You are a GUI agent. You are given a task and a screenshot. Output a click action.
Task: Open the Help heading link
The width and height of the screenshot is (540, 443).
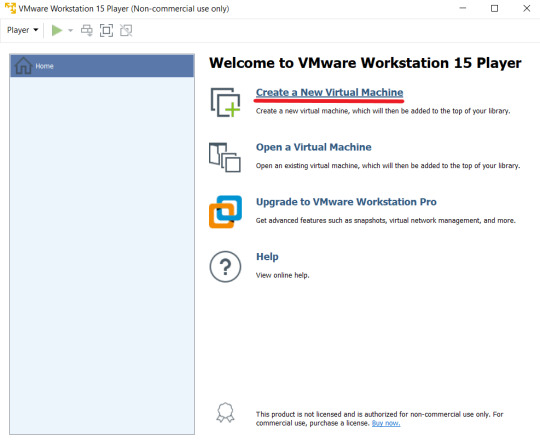click(x=267, y=257)
